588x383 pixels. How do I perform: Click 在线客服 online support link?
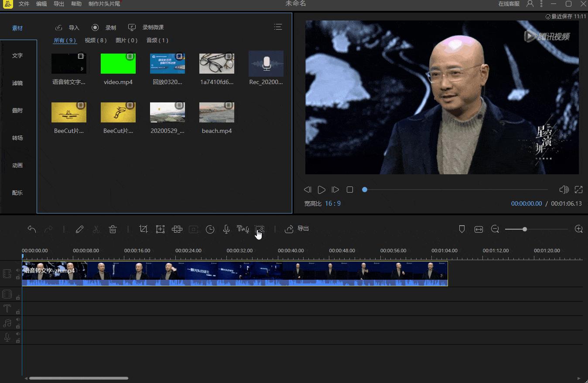point(509,4)
